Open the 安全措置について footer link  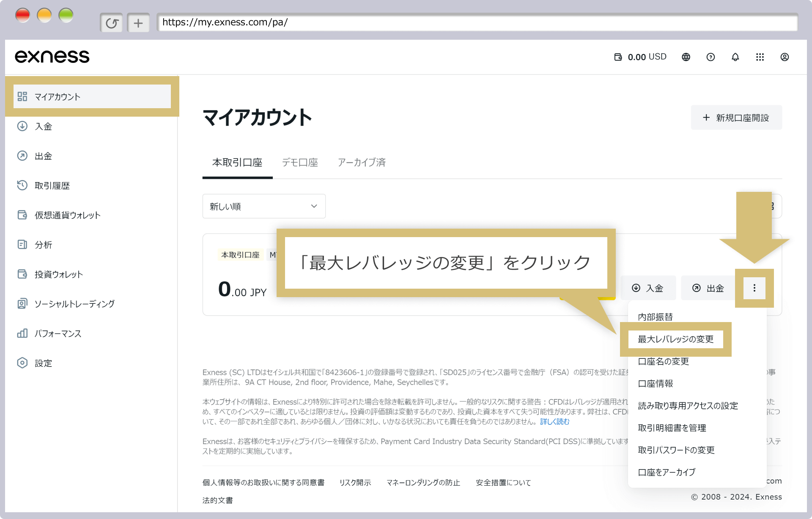point(503,483)
